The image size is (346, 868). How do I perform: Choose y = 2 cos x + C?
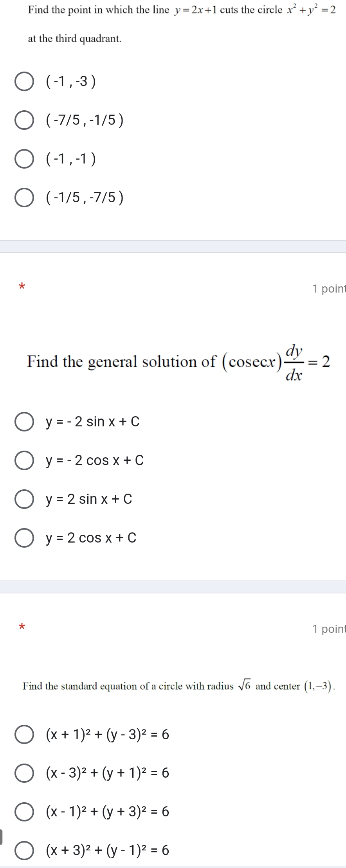[24, 538]
